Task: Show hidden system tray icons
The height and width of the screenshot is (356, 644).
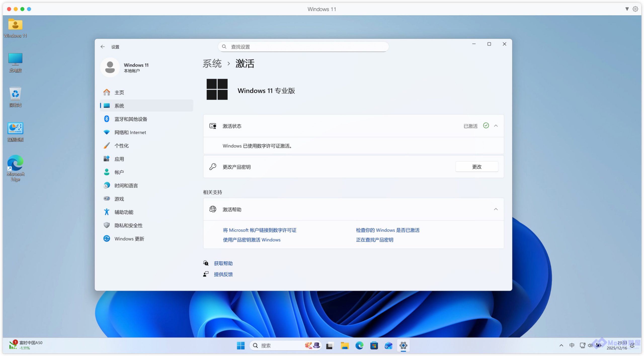Action: 561,346
